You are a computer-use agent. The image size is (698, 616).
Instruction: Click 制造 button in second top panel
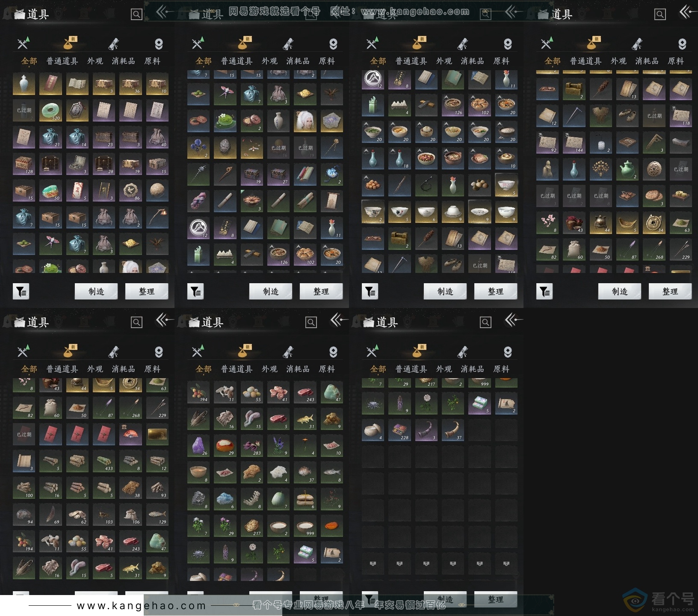[x=271, y=291]
